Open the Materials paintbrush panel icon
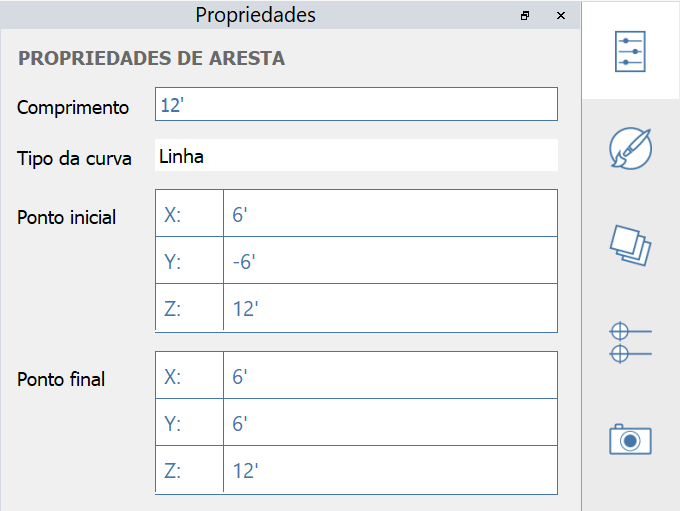 630,148
